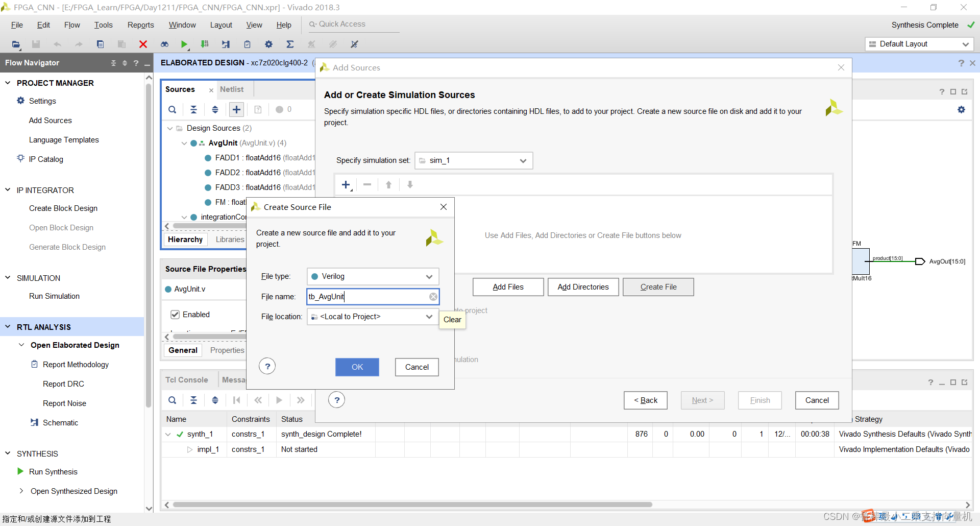The width and height of the screenshot is (980, 526).
Task: Click the runs table horizontal scrollbar
Action: (x=412, y=505)
